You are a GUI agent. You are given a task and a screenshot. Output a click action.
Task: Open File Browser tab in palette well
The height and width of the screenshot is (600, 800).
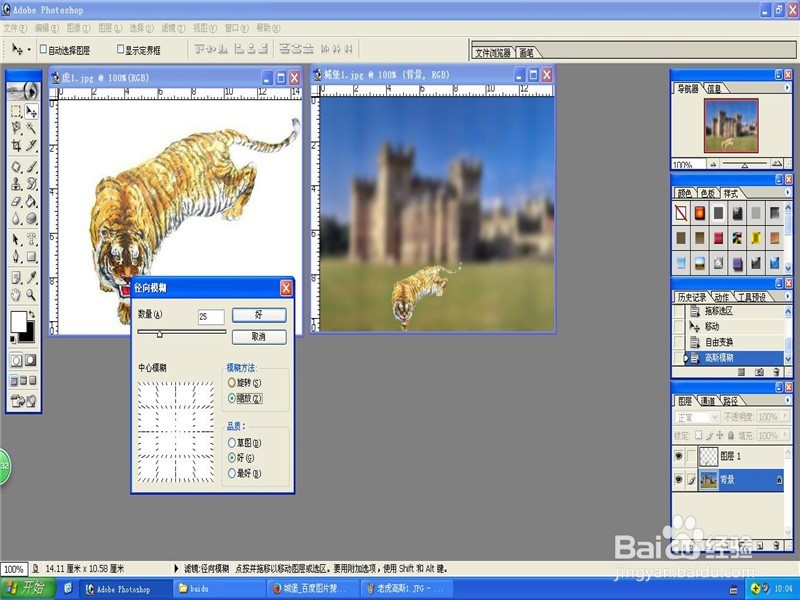point(493,53)
